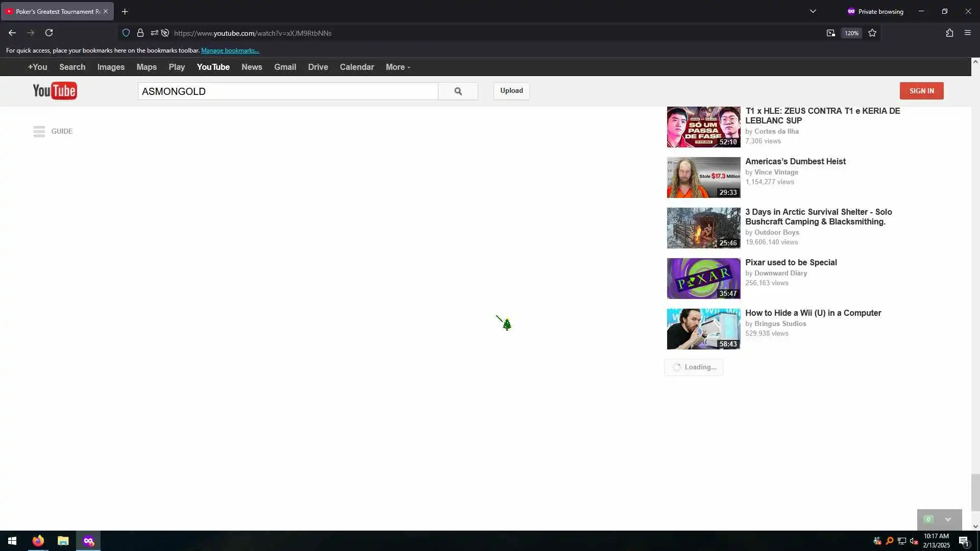This screenshot has width=980, height=551.
Task: Expand the green counter widget chevron
Action: click(x=948, y=519)
